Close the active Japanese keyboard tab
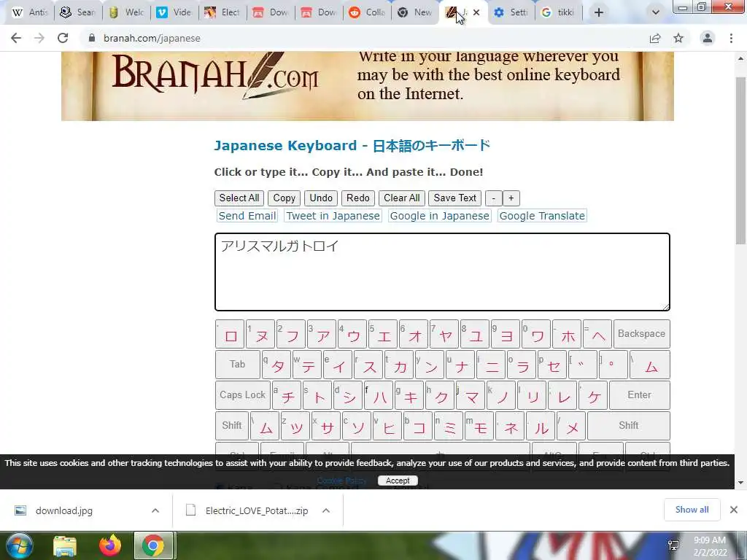The height and width of the screenshot is (560, 747). [476, 12]
